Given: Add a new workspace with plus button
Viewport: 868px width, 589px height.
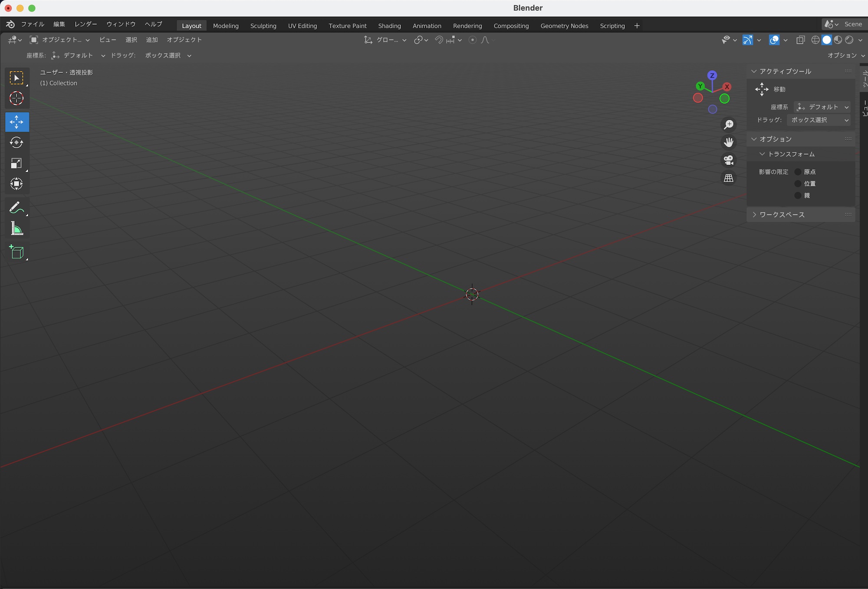Looking at the screenshot, I should click(637, 26).
